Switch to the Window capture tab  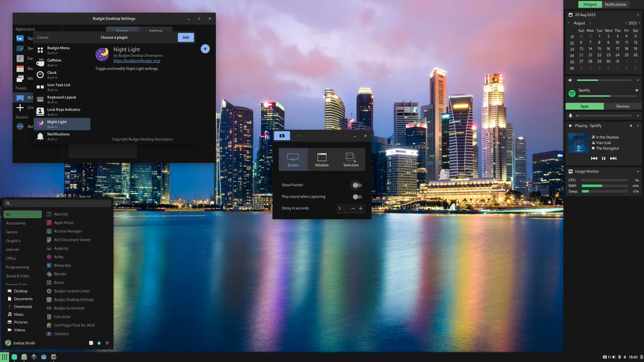click(x=321, y=159)
